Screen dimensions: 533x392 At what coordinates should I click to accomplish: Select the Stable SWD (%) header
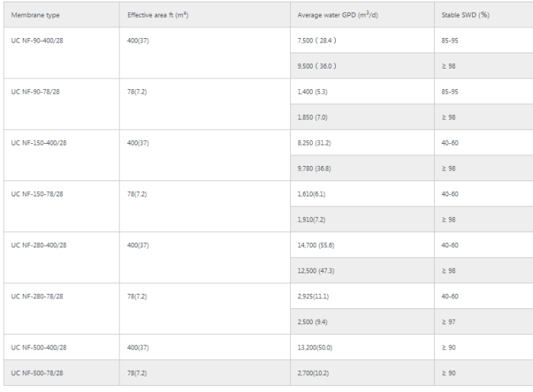tap(464, 15)
